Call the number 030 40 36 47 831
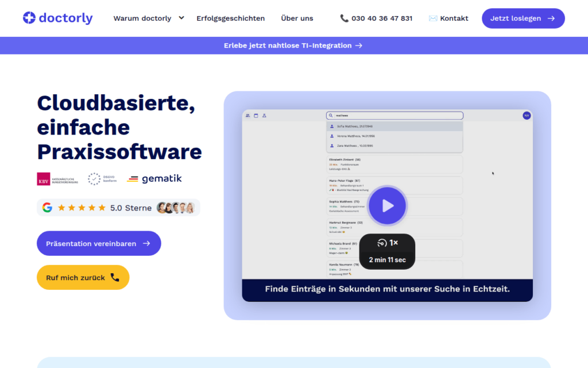 coord(382,18)
